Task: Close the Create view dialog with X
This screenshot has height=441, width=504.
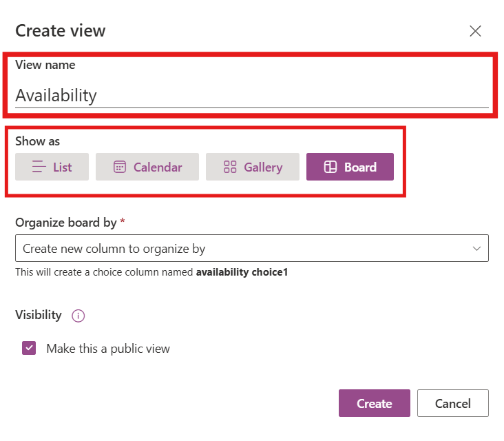Action: (475, 31)
